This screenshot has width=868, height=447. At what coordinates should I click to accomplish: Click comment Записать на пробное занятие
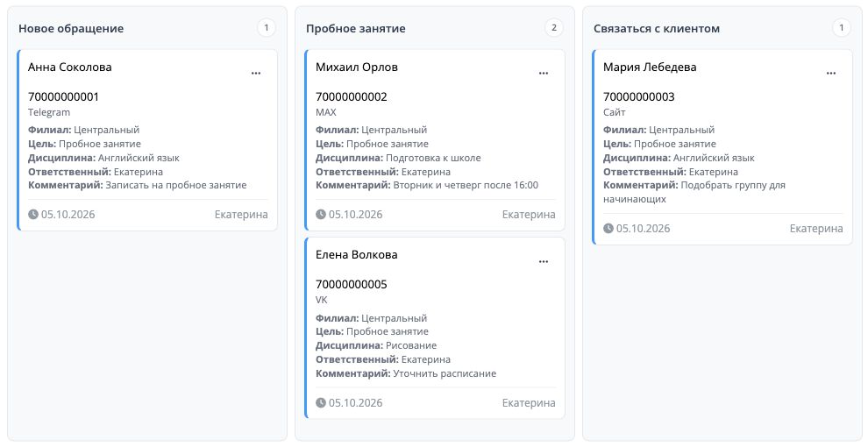pyautogui.click(x=176, y=185)
